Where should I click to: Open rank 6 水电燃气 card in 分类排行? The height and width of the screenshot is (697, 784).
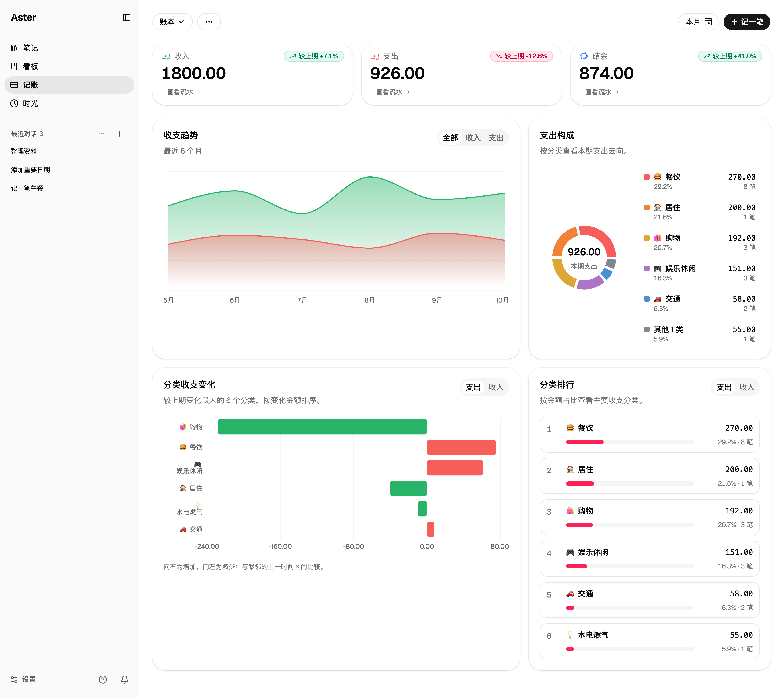[649, 642]
